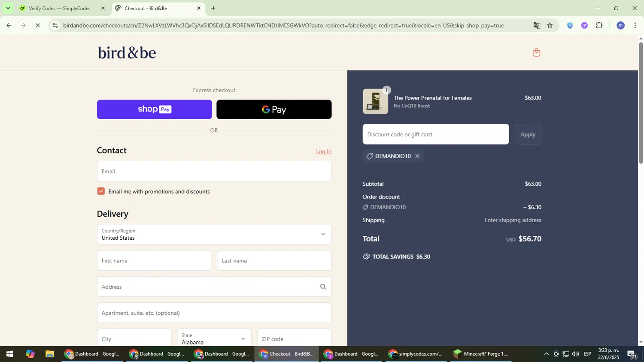Open Chrome three-dot menu

coord(635,26)
